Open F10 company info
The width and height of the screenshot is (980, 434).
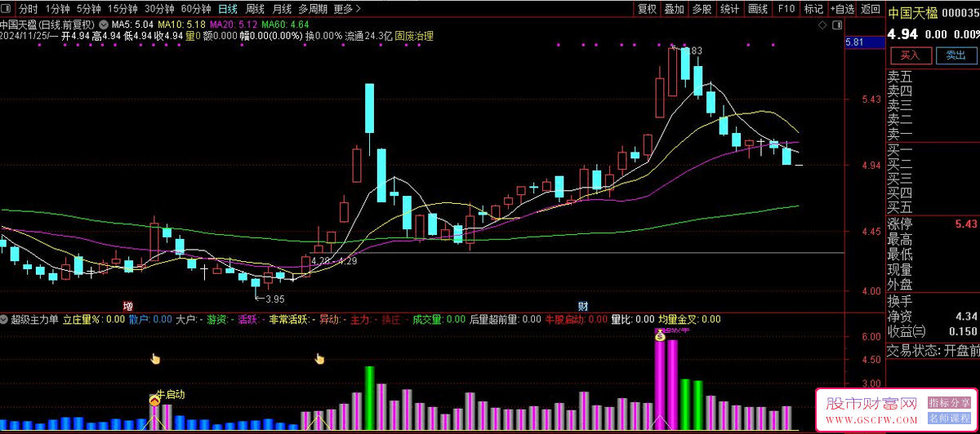coord(786,9)
